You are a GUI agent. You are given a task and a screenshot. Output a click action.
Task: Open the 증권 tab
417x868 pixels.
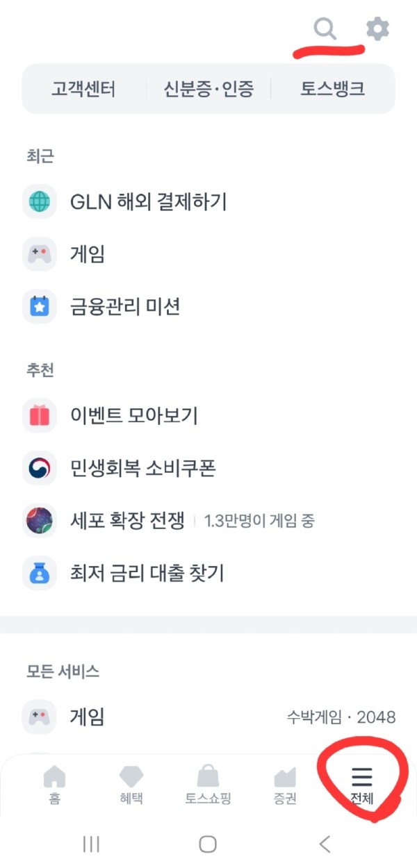[285, 785]
